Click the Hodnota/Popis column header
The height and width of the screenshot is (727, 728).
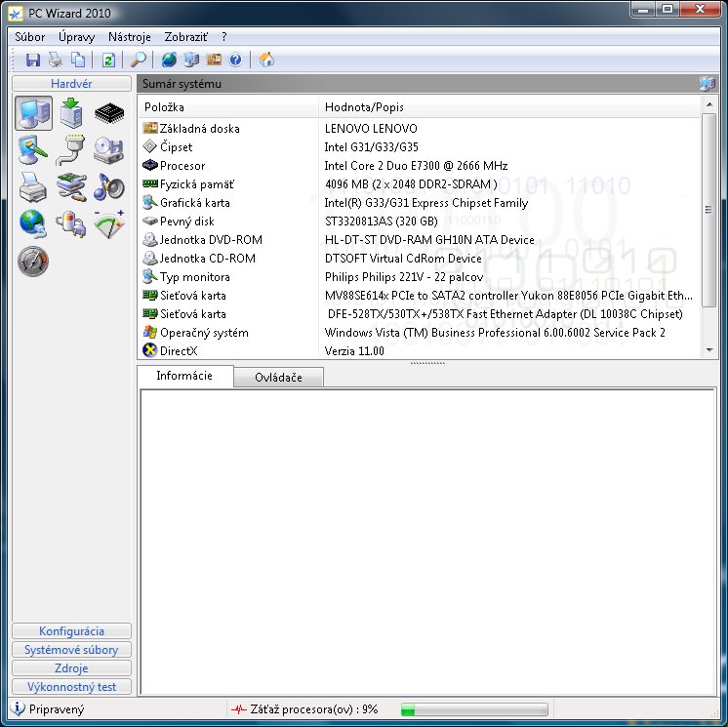pyautogui.click(x=509, y=107)
